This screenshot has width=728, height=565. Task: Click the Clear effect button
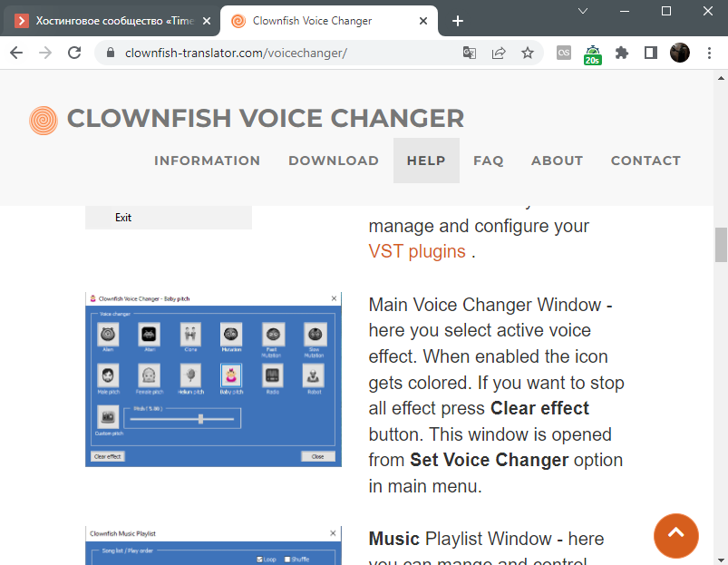pos(108,456)
